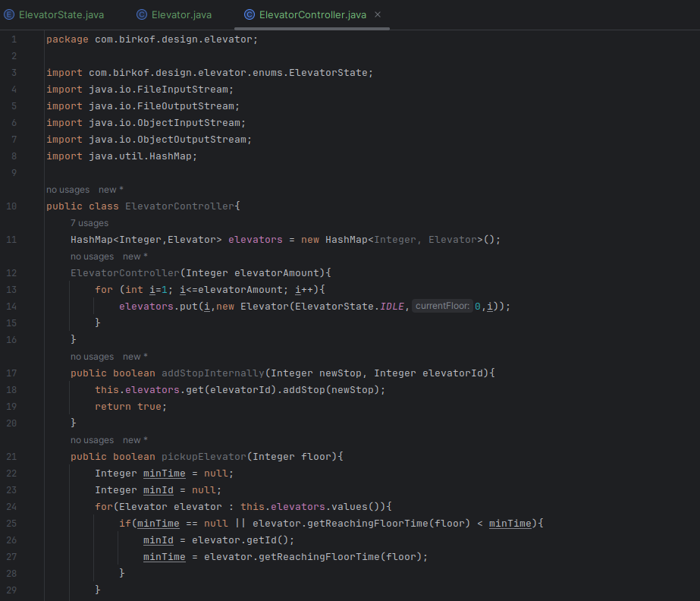Viewport: 700px width, 601px height.
Task: Click the class icon on Elevator.java tab
Action: coord(142,14)
